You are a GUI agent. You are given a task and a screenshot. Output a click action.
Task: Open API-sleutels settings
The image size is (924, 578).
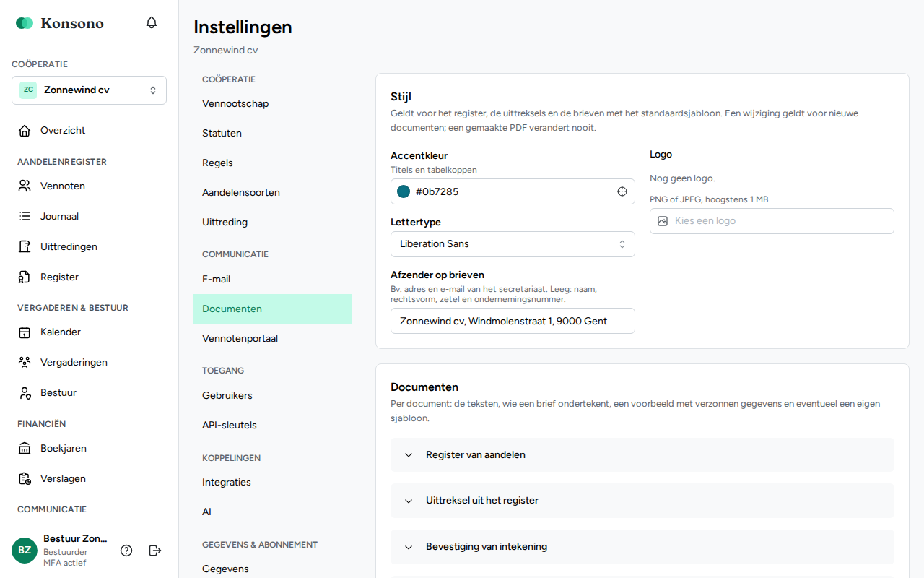[273, 426]
